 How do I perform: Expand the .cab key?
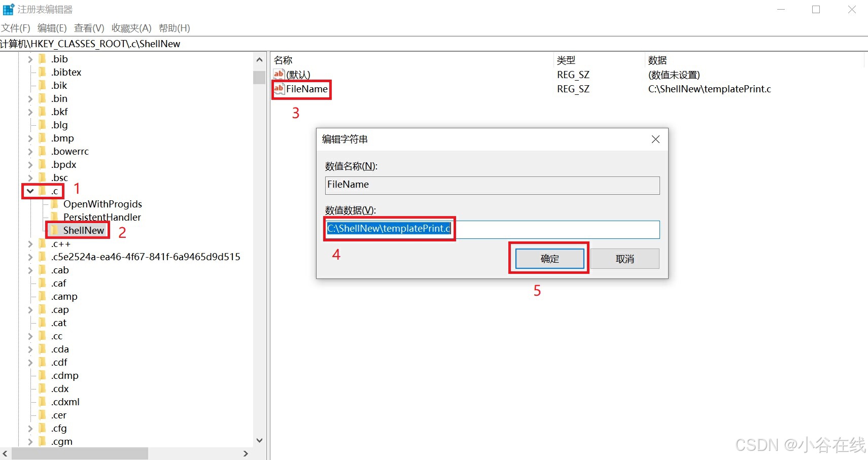coord(30,270)
